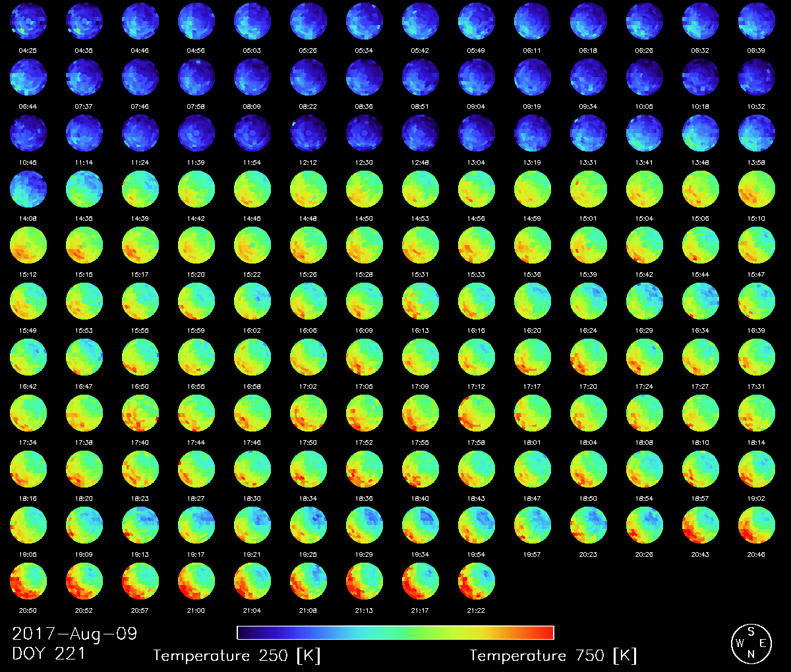Viewport: 791px width, 672px height.
Task: Select the temperature map thumbnail for 04:56
Action: tap(196, 21)
